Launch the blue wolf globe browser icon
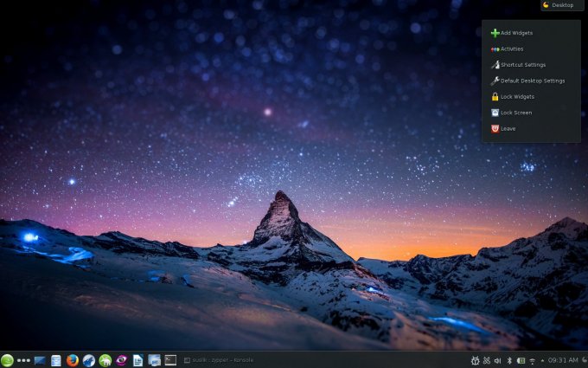This screenshot has height=368, width=588. 89,360
